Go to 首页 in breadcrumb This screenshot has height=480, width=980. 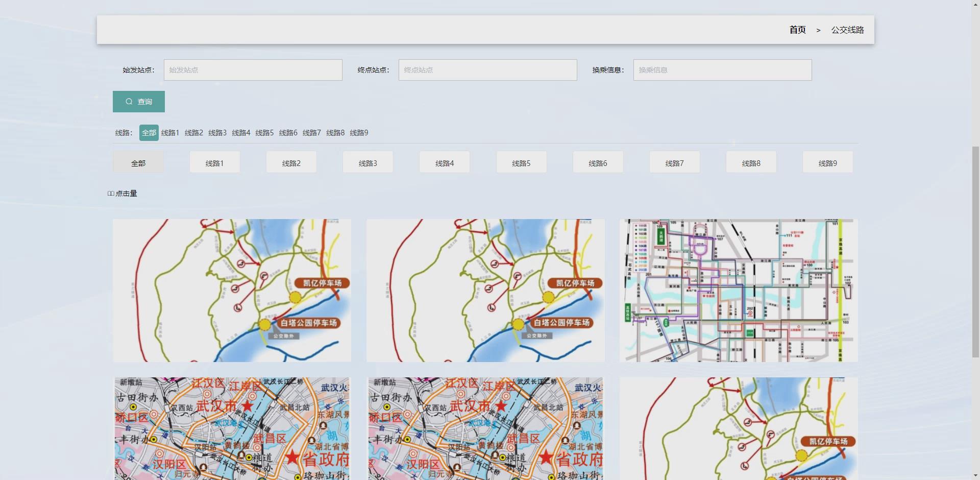tap(797, 30)
